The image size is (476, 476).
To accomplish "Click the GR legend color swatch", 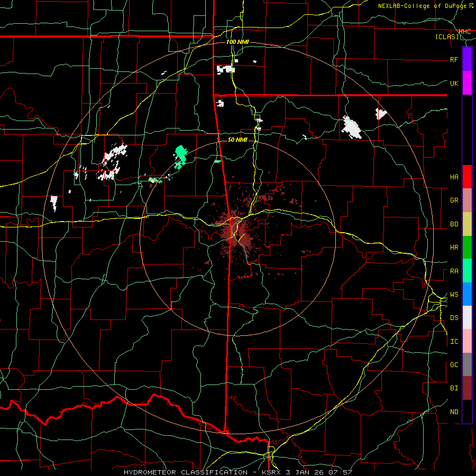I will point(467,200).
